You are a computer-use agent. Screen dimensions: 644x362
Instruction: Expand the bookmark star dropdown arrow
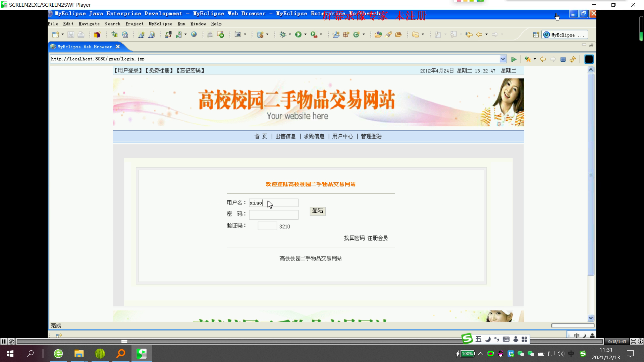[535, 59]
